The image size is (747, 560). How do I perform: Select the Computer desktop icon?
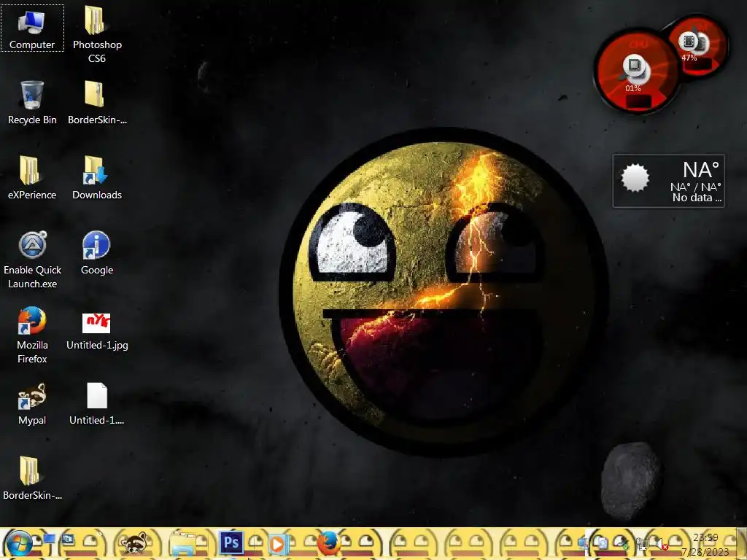(32, 29)
